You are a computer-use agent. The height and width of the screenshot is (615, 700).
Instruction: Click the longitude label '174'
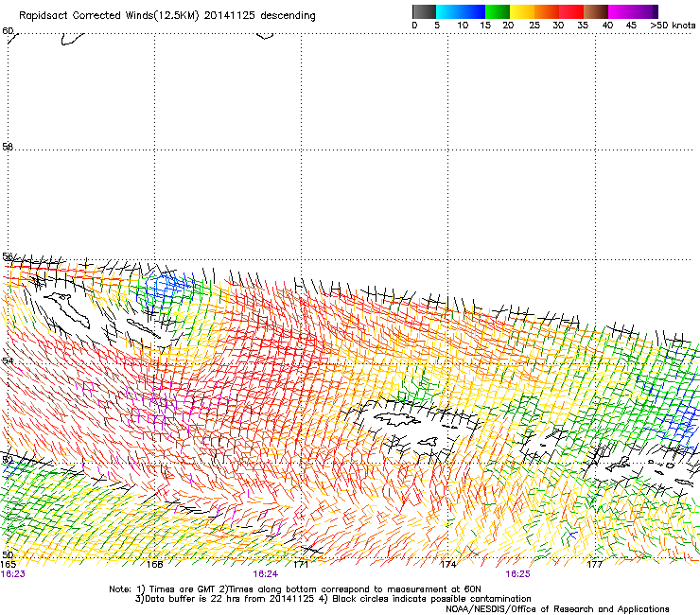447,565
